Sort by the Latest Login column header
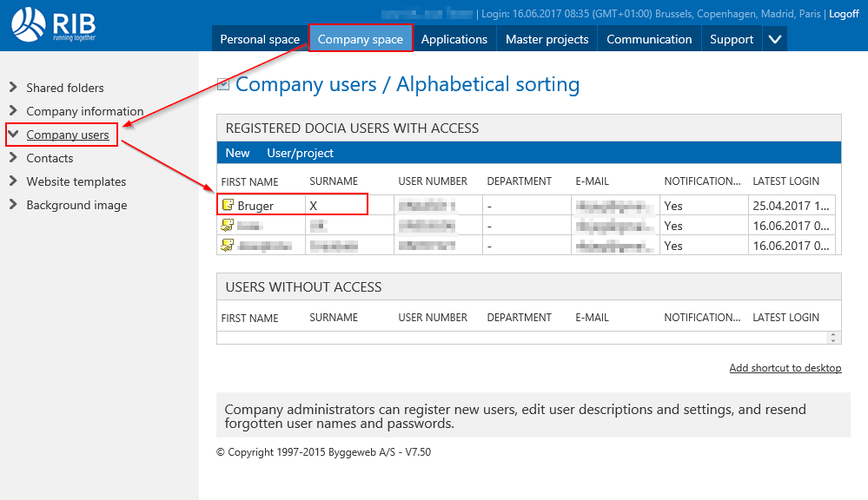868x500 pixels. tap(785, 181)
